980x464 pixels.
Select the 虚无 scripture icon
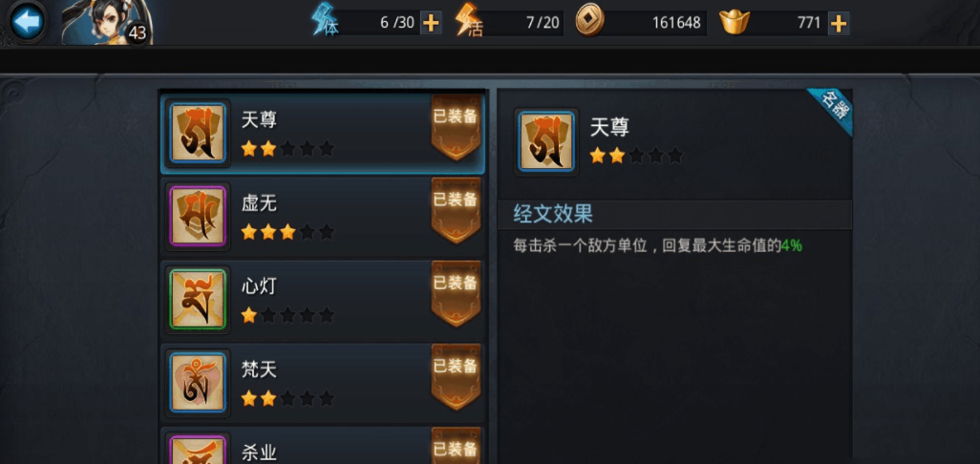[198, 216]
